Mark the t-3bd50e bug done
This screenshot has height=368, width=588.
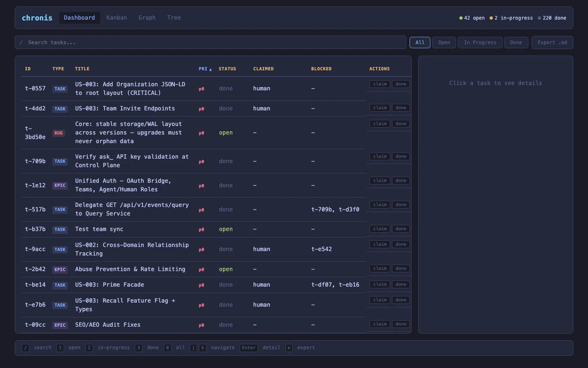401,124
